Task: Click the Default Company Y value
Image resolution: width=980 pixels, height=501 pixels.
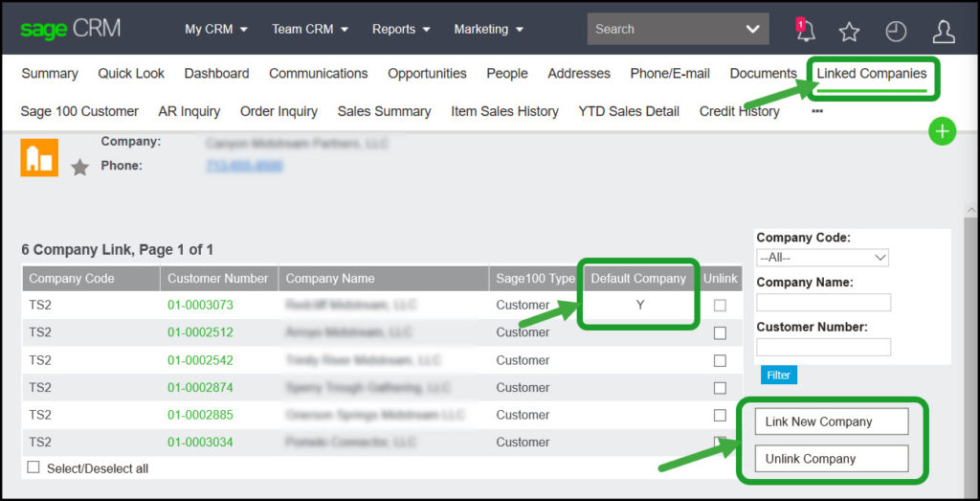Action: [640, 306]
